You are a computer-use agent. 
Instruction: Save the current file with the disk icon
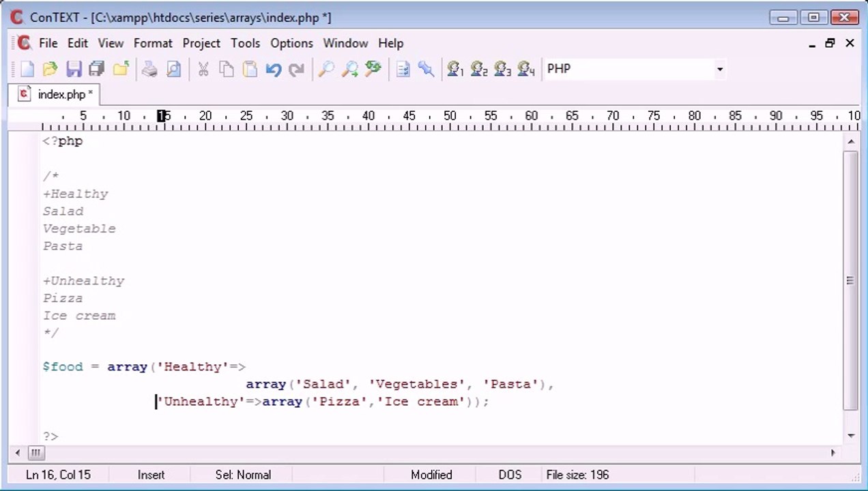click(x=73, y=69)
